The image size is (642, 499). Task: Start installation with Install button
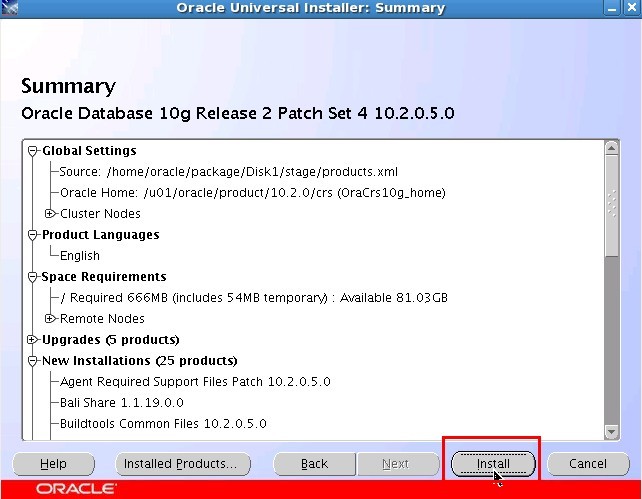[x=493, y=464]
